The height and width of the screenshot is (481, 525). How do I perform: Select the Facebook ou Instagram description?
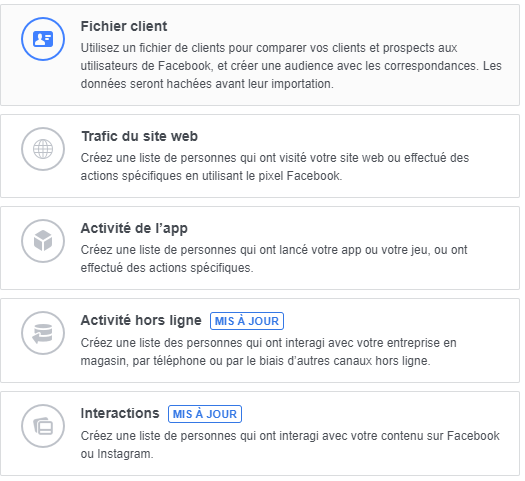coord(290,445)
